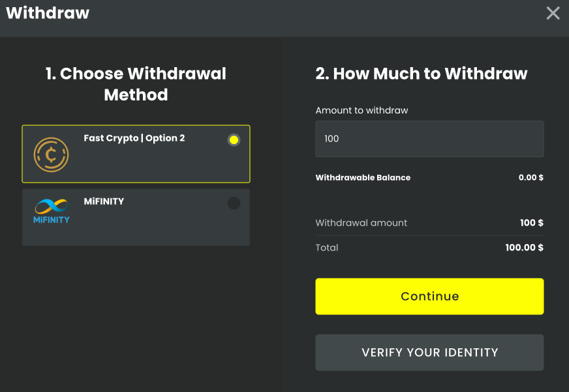Click the How Much to Withdraw heading
569x392 pixels.
[x=422, y=74]
